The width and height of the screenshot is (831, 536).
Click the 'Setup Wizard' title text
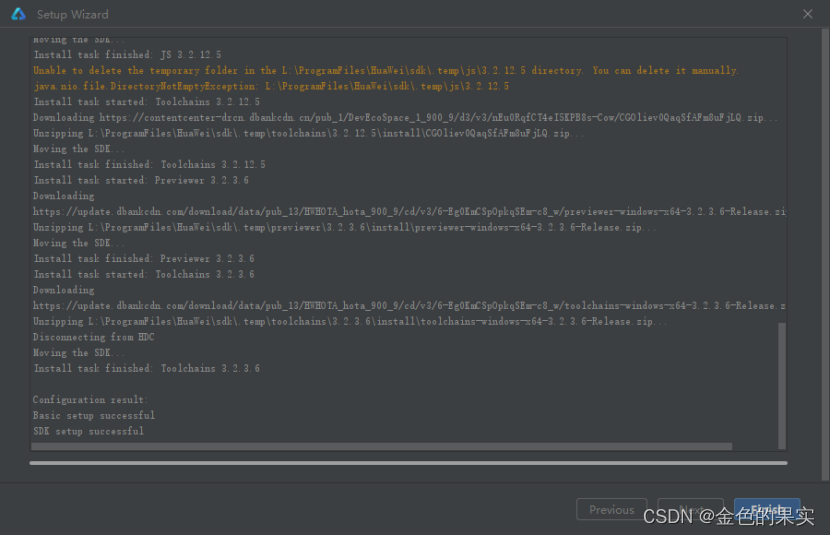pos(73,14)
